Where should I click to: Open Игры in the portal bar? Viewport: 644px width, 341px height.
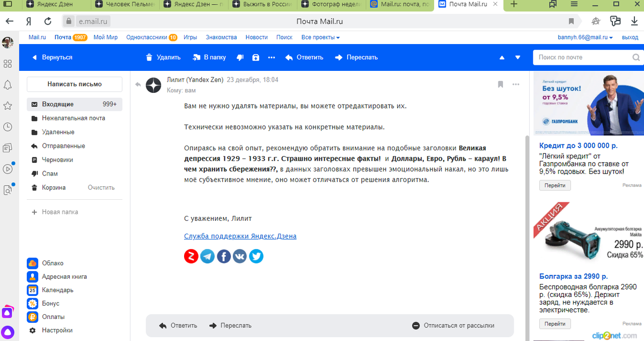[x=190, y=38]
